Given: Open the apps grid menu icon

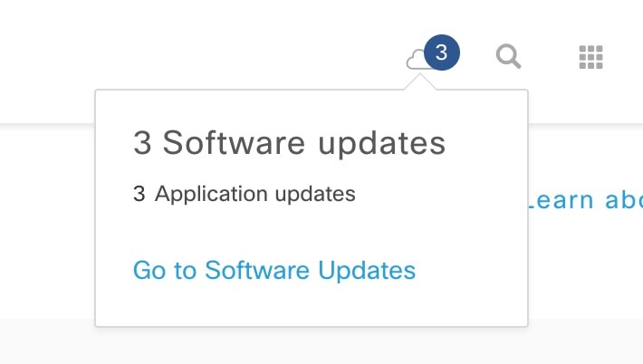Looking at the screenshot, I should [x=590, y=57].
